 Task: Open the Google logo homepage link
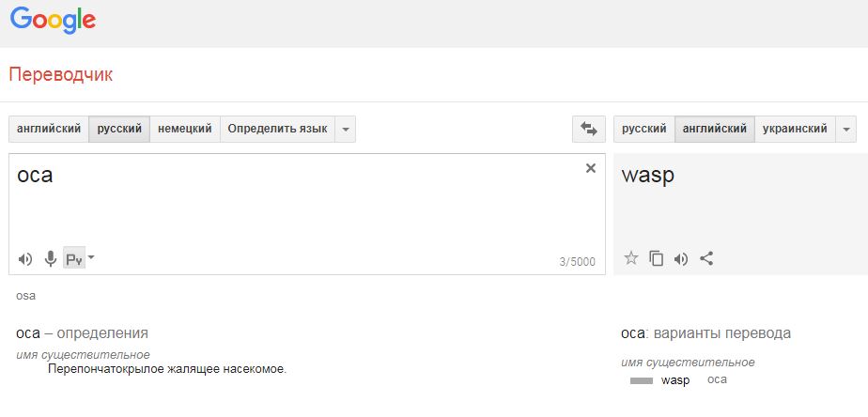tap(54, 21)
